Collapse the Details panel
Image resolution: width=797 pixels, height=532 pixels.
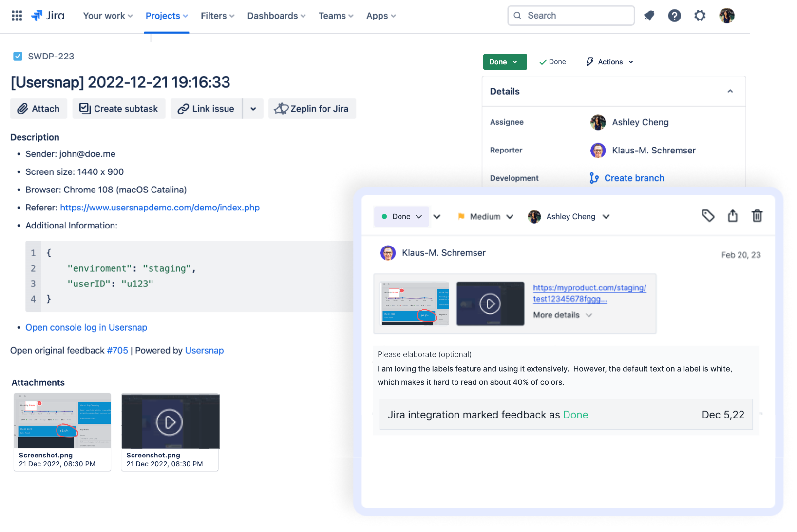[730, 91]
